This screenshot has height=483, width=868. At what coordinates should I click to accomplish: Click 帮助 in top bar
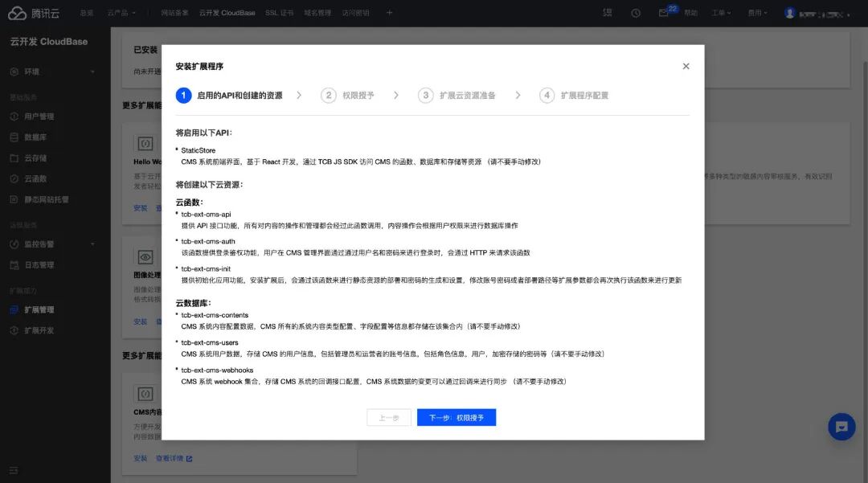tap(691, 13)
